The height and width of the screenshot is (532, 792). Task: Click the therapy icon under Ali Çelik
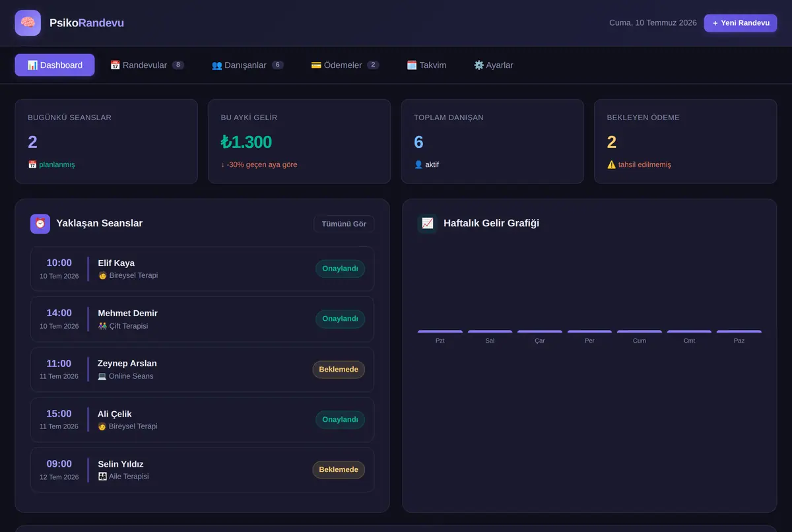102,426
